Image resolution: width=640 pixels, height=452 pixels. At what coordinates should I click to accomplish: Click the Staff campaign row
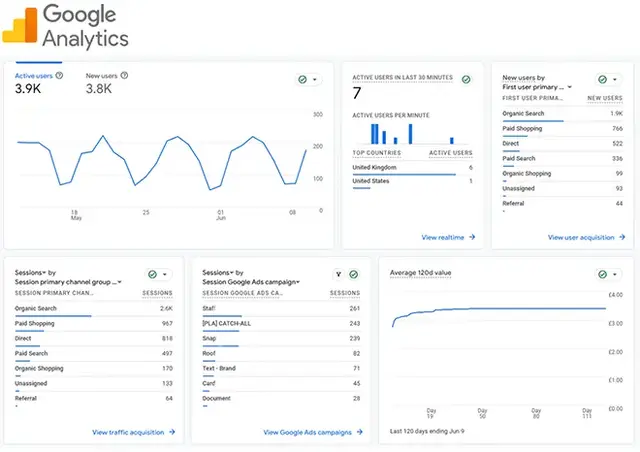(281, 310)
